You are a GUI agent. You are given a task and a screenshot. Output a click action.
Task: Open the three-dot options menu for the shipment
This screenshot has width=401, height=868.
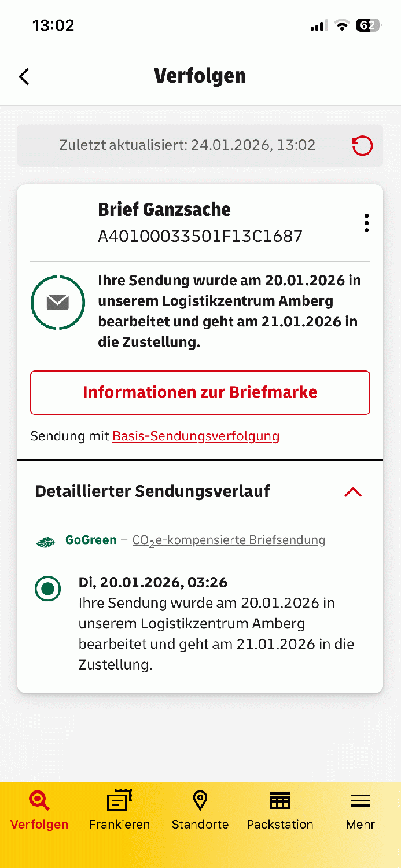point(366,223)
